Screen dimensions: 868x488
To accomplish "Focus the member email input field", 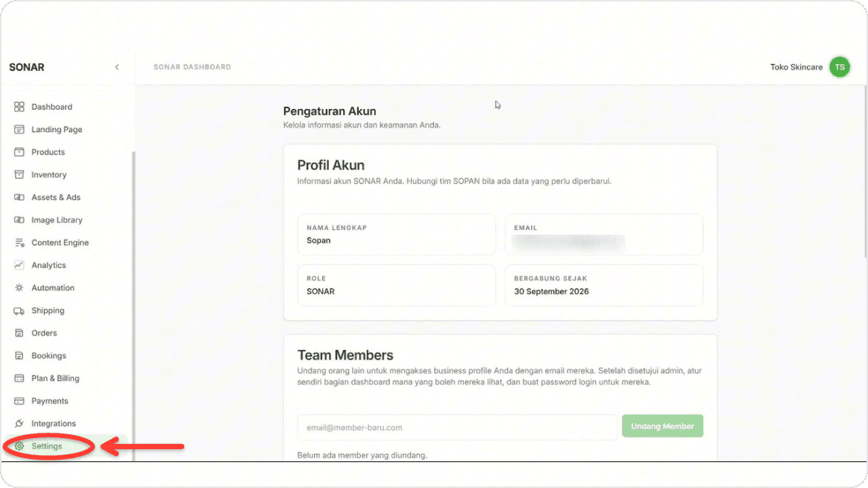I will click(x=457, y=427).
